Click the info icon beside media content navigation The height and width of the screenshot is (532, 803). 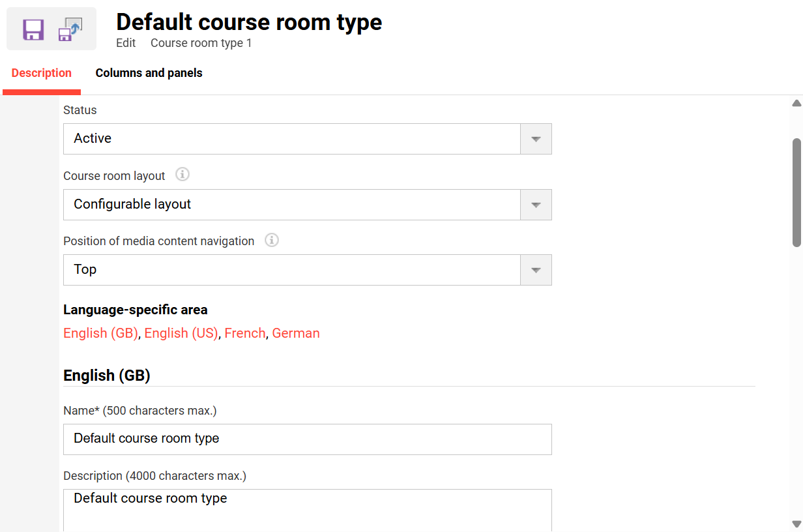pyautogui.click(x=271, y=240)
